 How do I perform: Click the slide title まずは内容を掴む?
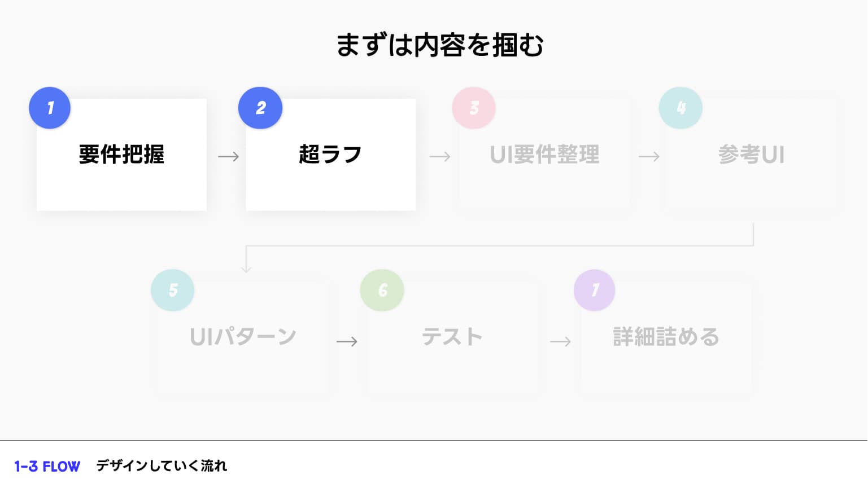(x=439, y=45)
